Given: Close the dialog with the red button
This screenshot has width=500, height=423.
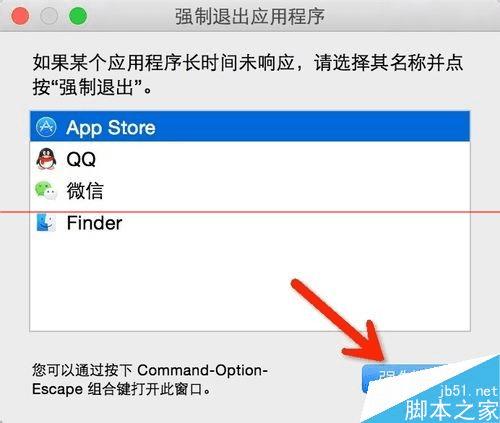Looking at the screenshot, I should coord(20,16).
